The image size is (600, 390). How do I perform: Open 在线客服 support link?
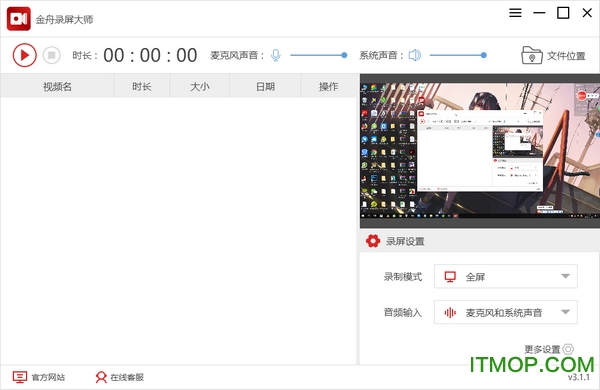(x=119, y=377)
